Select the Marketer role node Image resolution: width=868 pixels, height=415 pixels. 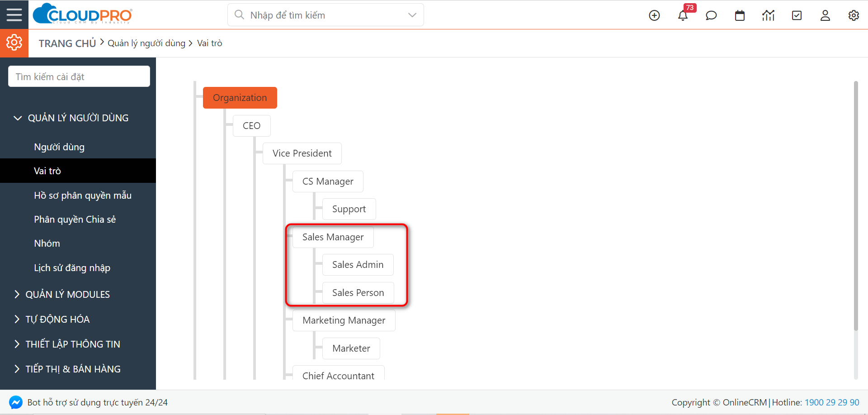[x=351, y=348]
